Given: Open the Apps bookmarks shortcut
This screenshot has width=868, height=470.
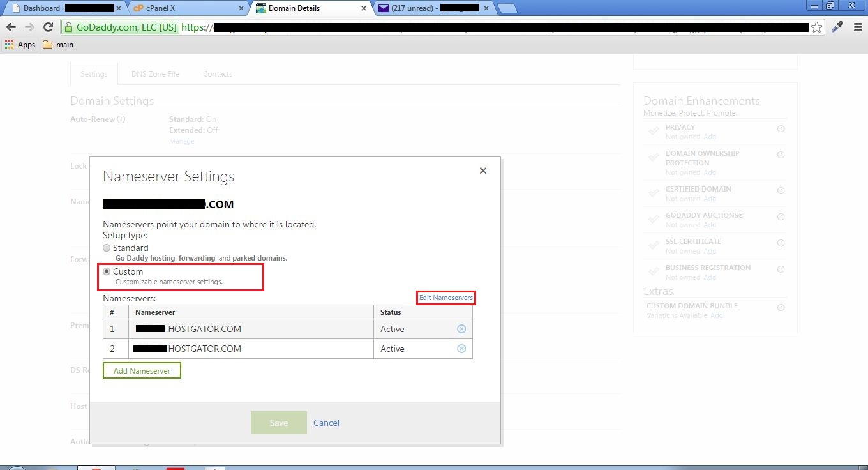Looking at the screenshot, I should pyautogui.click(x=20, y=45).
